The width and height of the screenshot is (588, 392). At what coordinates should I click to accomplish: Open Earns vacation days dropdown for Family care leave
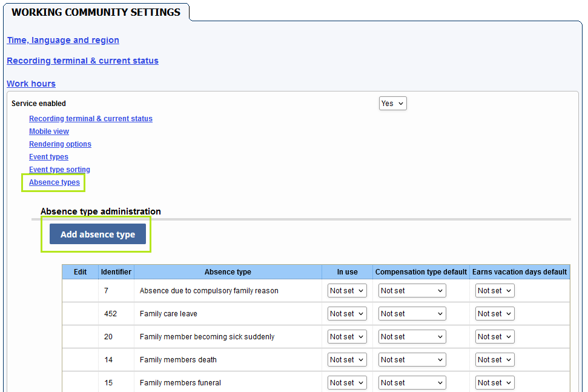click(x=495, y=314)
